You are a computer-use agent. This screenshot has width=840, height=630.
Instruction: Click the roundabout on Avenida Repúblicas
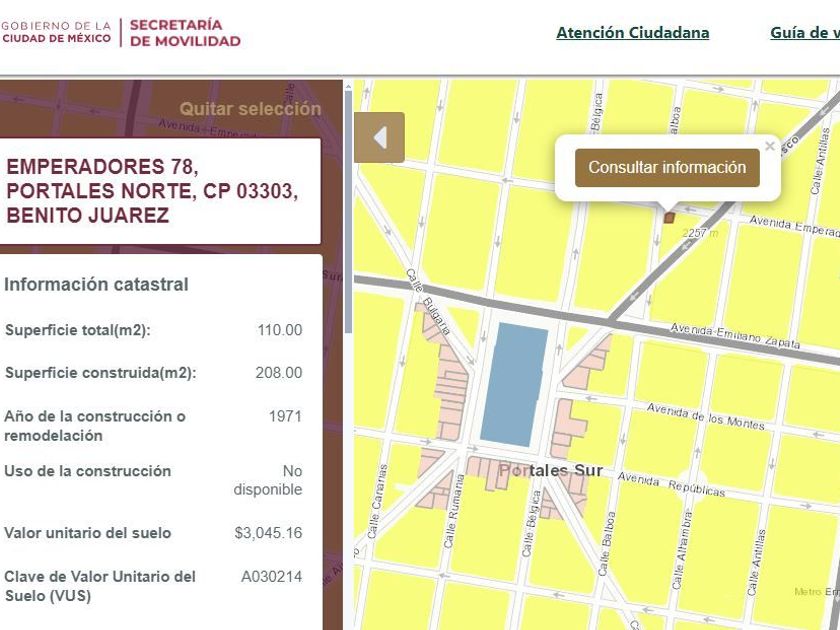(x=692, y=485)
